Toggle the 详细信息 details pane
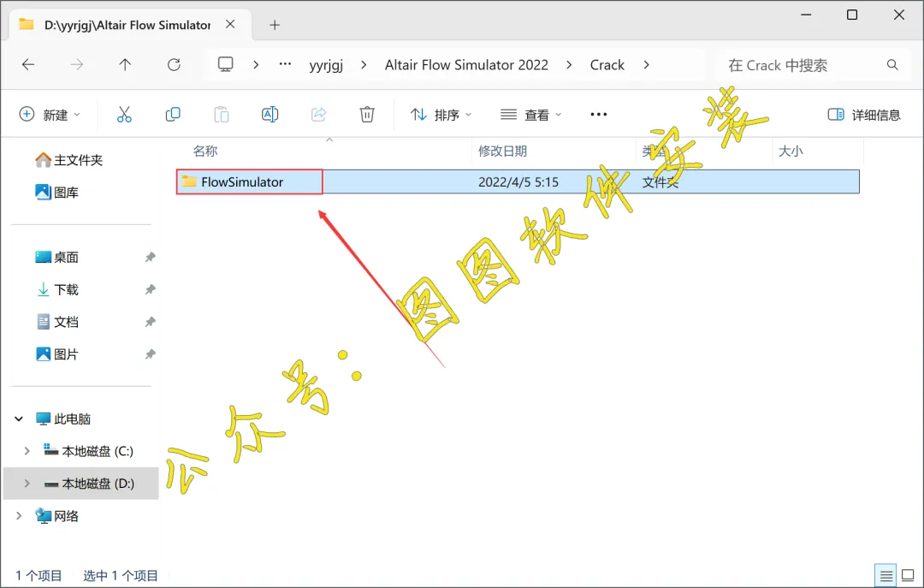This screenshot has height=588, width=924. tap(864, 115)
